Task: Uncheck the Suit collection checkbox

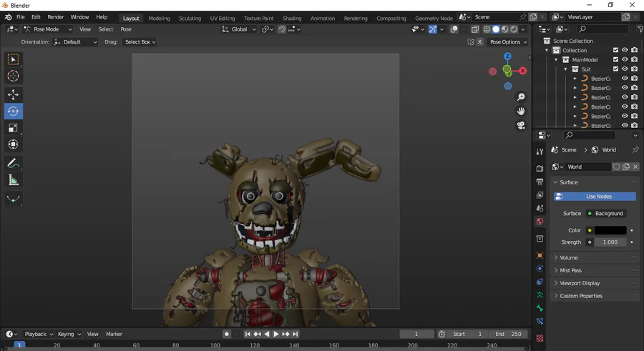Action: 615,69
